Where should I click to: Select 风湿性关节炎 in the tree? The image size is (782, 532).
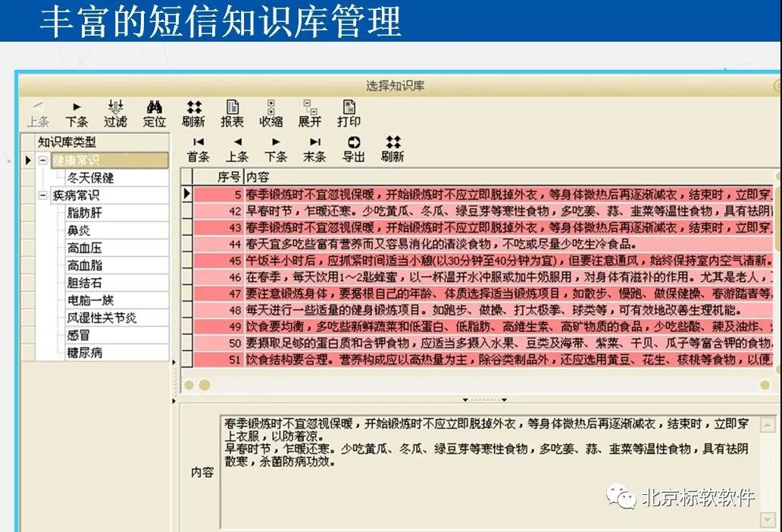(x=117, y=318)
